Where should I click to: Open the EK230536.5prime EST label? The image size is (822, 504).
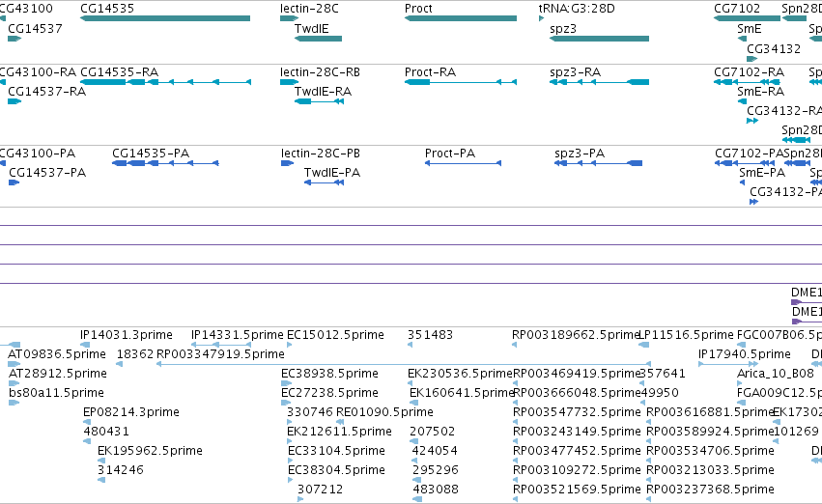pyautogui.click(x=461, y=373)
